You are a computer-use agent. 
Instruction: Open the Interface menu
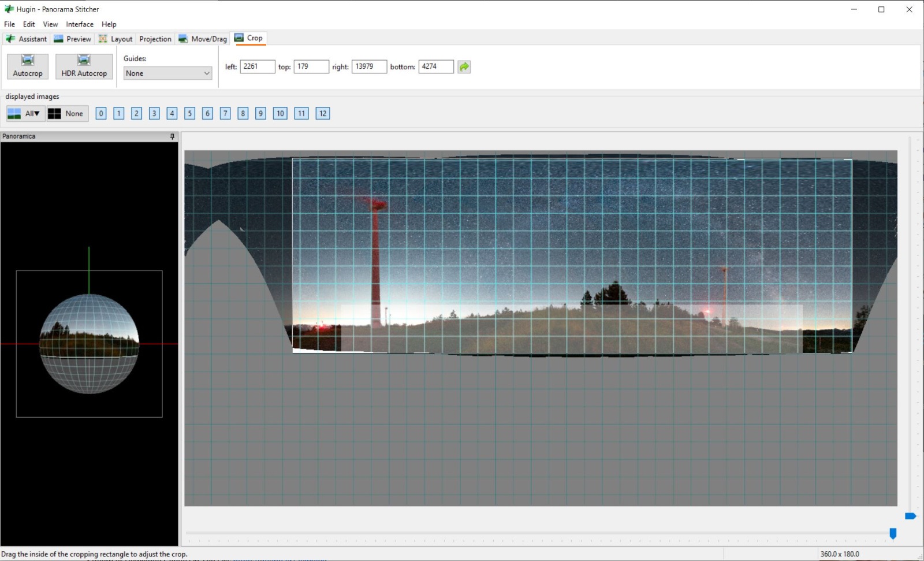pyautogui.click(x=80, y=24)
